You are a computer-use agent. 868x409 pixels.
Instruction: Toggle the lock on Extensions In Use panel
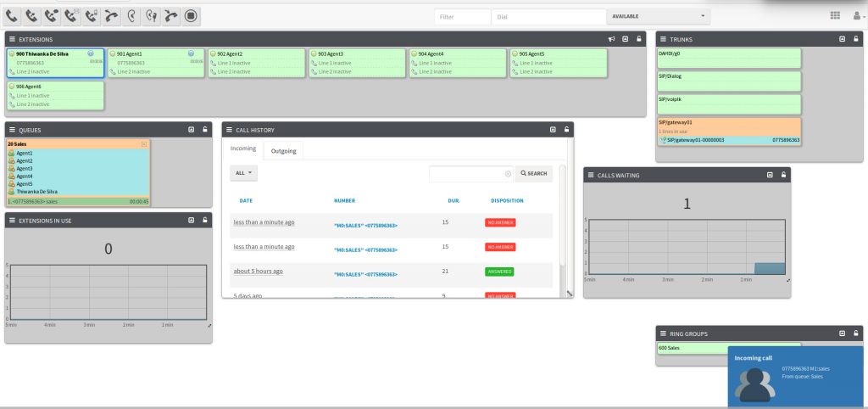[x=205, y=221]
